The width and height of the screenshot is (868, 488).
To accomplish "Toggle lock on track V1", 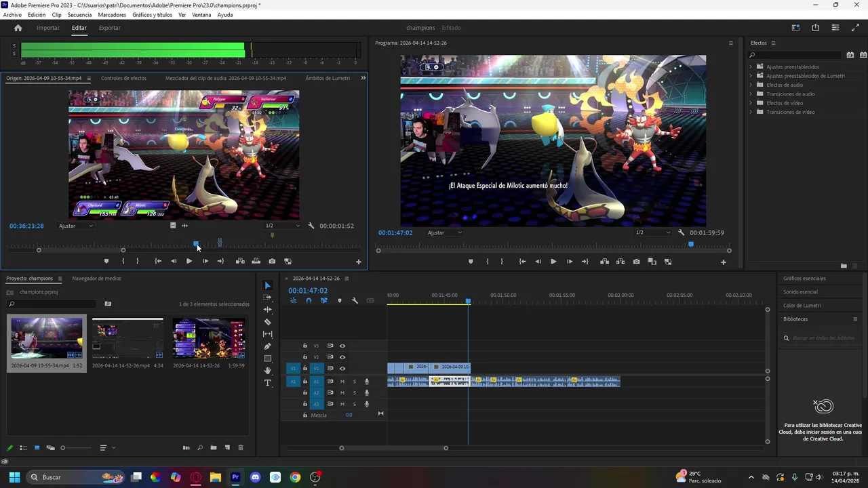I will coord(305,368).
